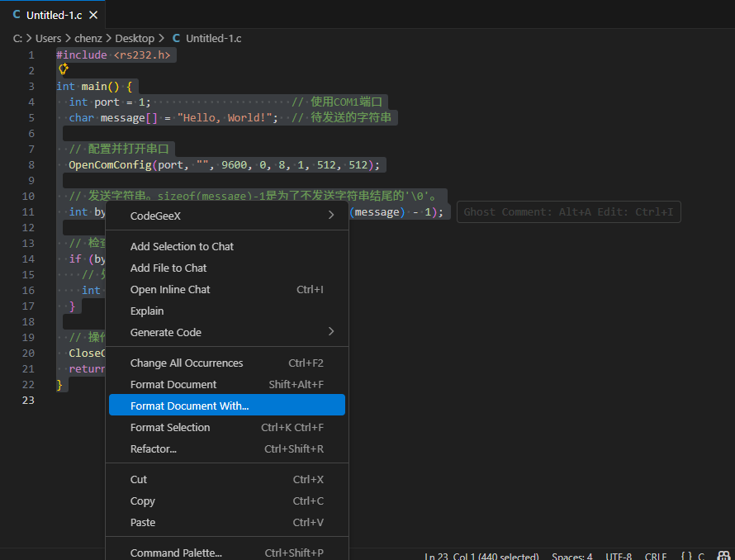Expand the Generate Code submenu

[227, 332]
